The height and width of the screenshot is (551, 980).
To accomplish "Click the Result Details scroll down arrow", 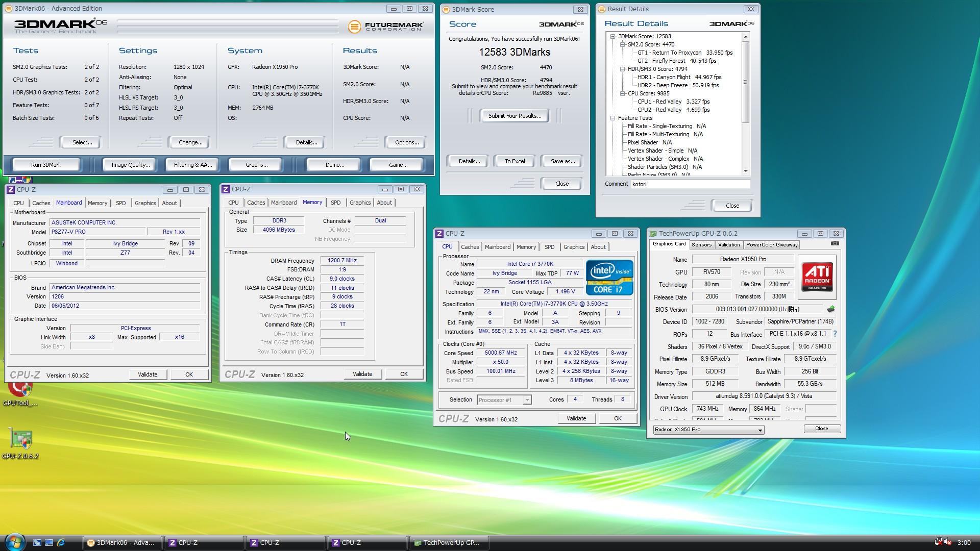I will [x=745, y=171].
